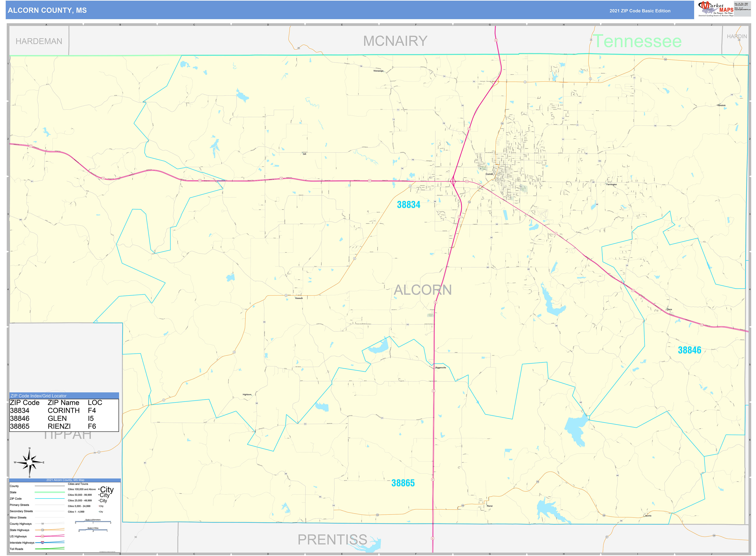756x556 pixels.
Task: Click the large ALCORN county name on map
Action: (423, 290)
